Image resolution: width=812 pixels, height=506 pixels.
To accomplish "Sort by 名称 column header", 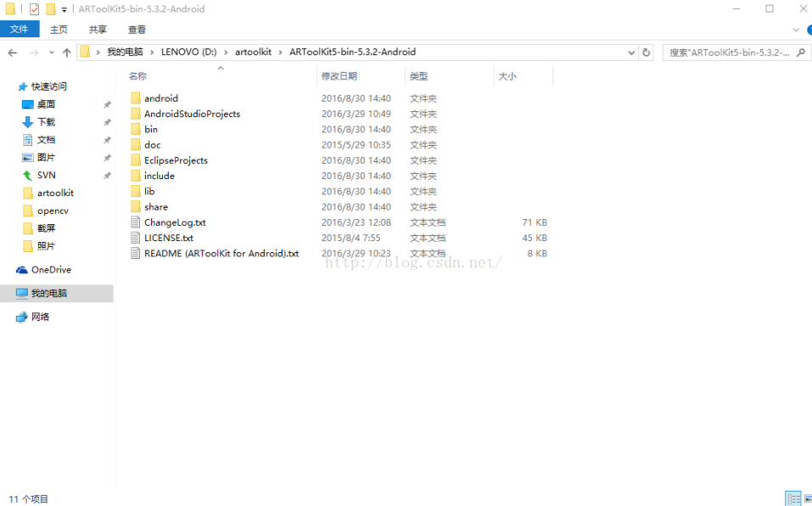I will coord(137,76).
